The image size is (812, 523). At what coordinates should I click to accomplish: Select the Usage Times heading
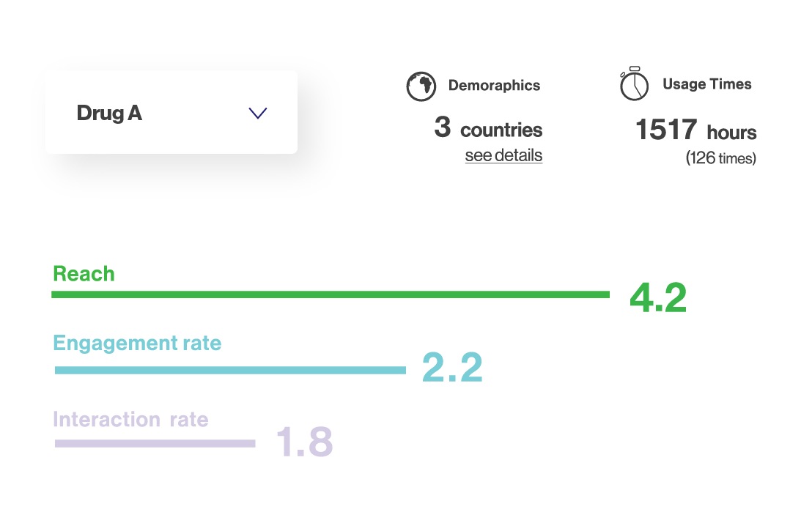707,84
